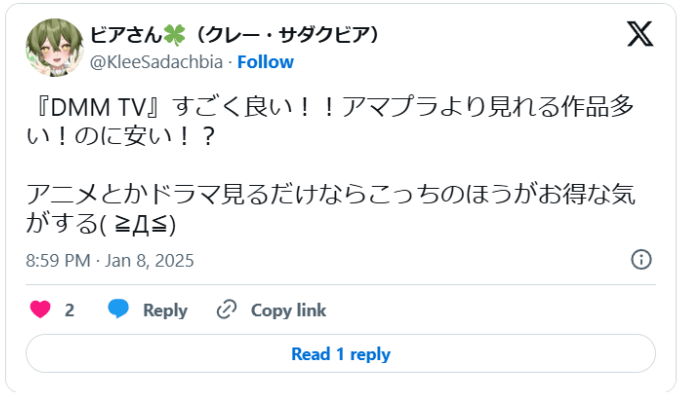This screenshot has height=394, width=678.
Task: Open the green-haired anime avatar profile picture
Action: coord(54,48)
